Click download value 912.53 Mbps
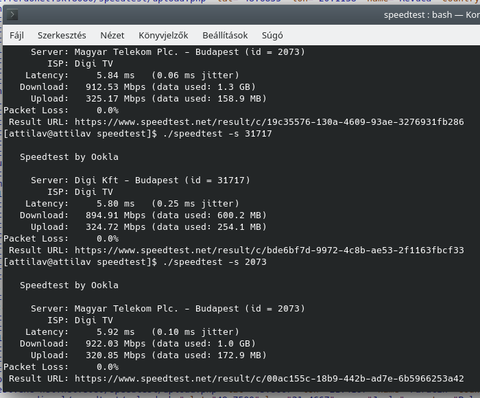This screenshot has width=480, height=398. point(115,87)
